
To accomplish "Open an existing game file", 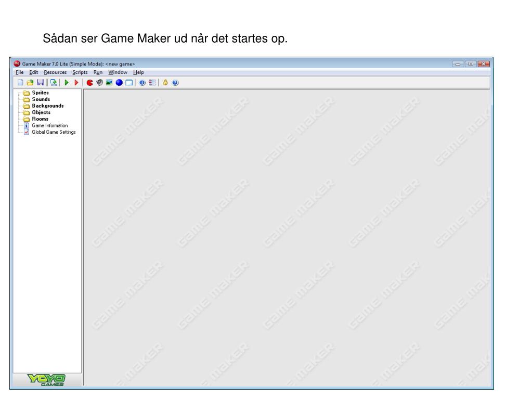I will point(30,82).
